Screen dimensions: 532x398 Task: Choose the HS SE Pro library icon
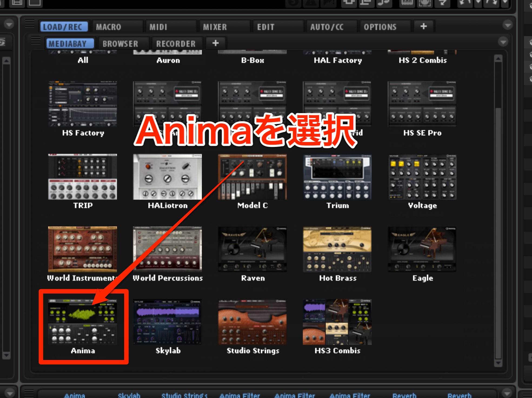422,104
